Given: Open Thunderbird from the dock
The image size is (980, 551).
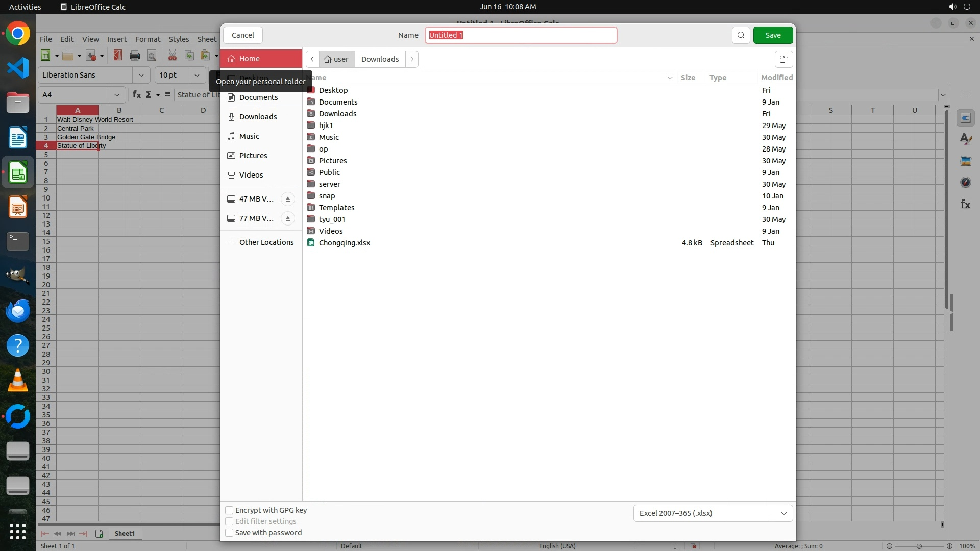Looking at the screenshot, I should click(18, 311).
